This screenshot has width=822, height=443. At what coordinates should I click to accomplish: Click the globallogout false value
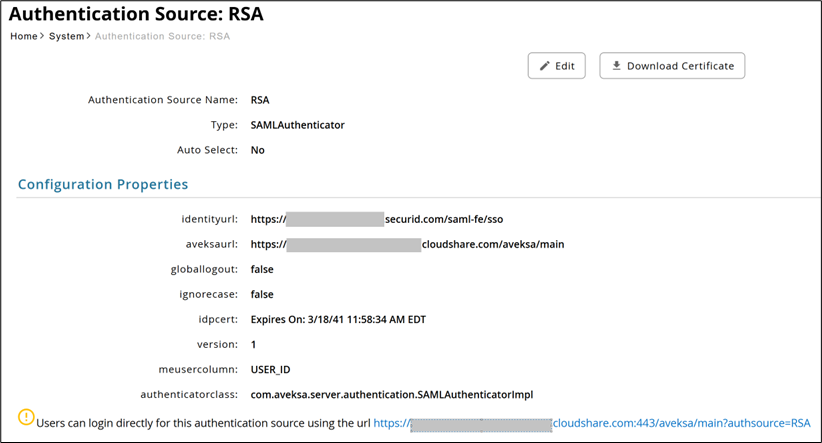(x=262, y=269)
